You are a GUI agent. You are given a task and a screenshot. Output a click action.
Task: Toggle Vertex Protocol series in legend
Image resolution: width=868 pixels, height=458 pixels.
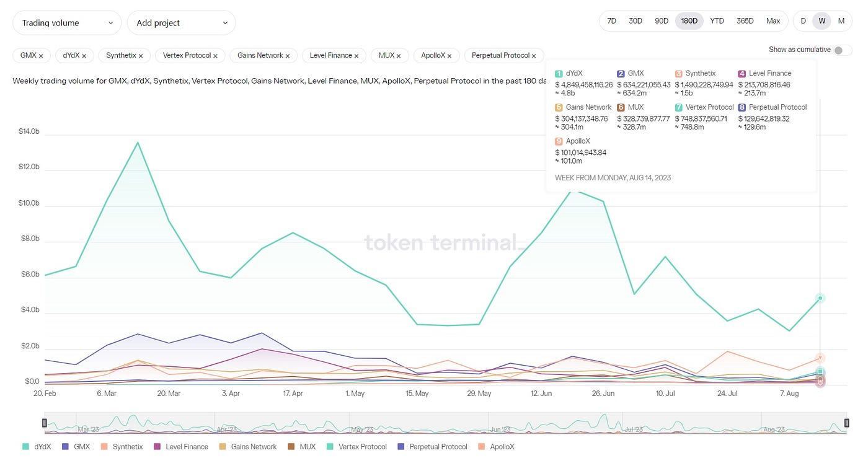[x=356, y=447]
